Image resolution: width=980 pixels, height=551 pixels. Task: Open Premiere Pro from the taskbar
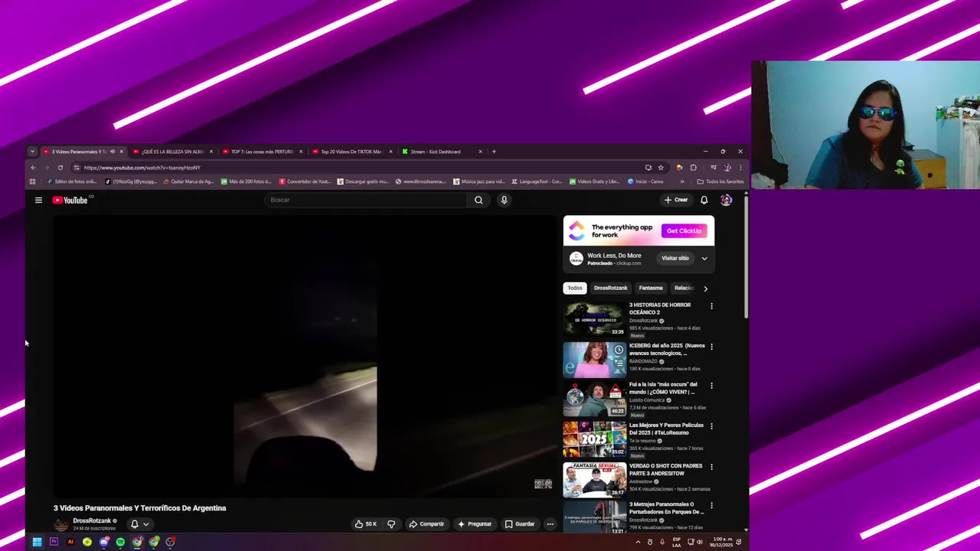pyautogui.click(x=54, y=542)
